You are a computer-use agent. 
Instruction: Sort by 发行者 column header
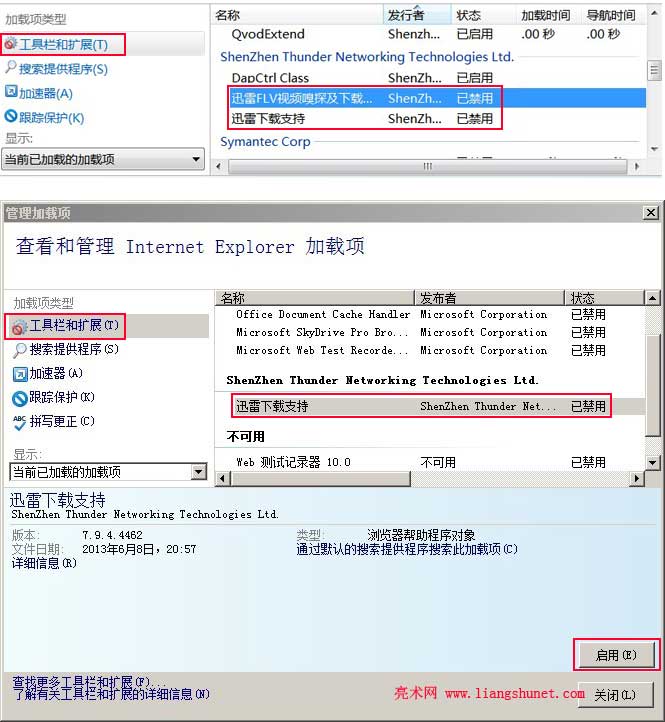[417, 15]
